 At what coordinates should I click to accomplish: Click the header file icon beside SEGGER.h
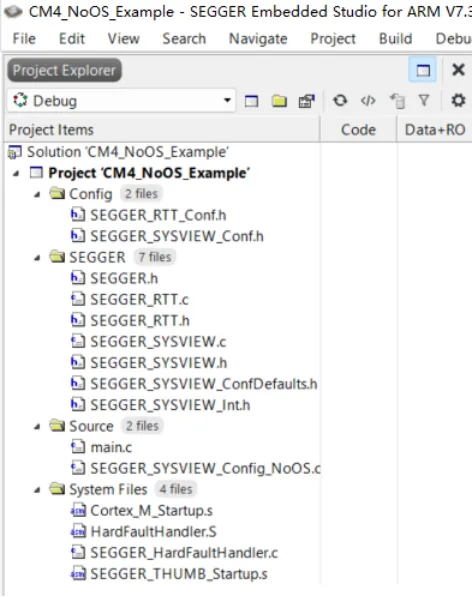(78, 278)
